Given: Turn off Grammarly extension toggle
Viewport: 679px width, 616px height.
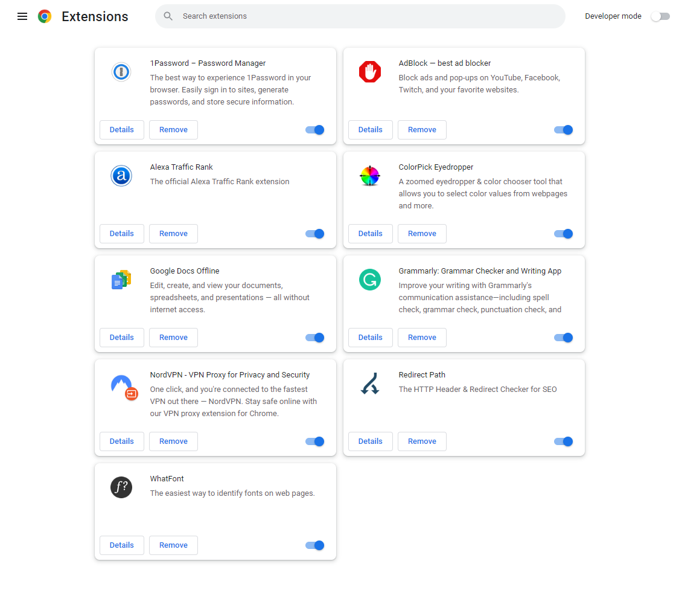Looking at the screenshot, I should click(x=563, y=338).
